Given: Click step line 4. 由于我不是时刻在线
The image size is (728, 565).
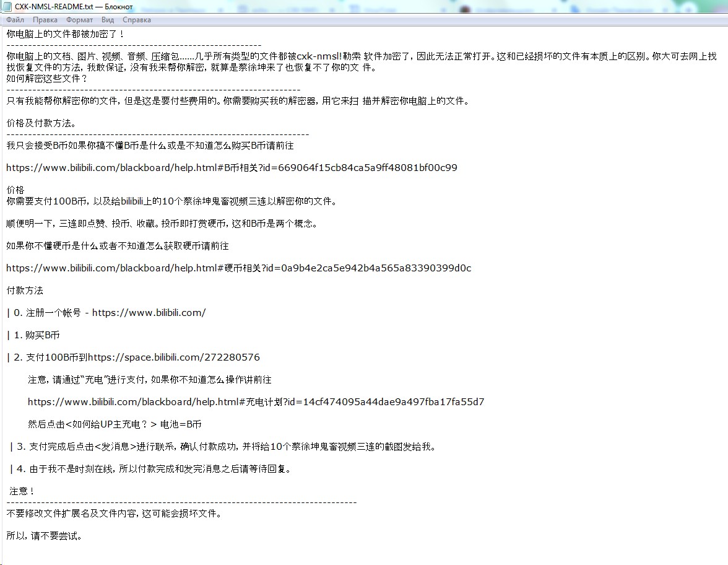Looking at the screenshot, I should coord(151,469).
